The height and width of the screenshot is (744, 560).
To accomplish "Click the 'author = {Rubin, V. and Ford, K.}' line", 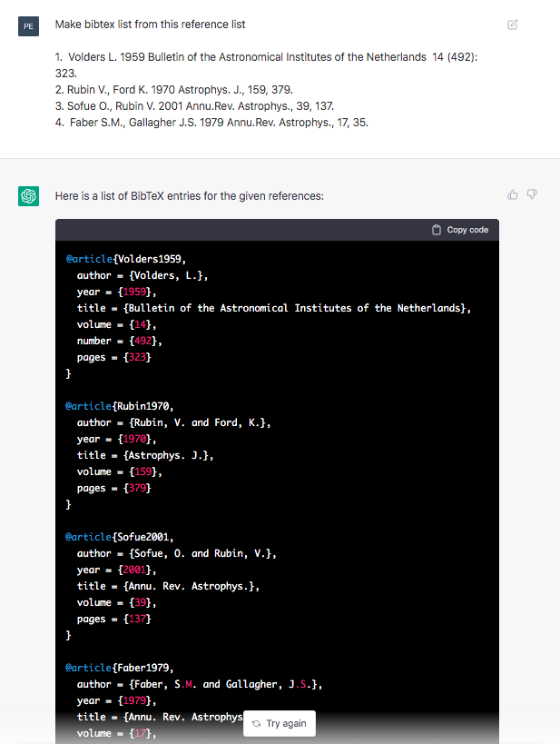I will [x=173, y=422].
